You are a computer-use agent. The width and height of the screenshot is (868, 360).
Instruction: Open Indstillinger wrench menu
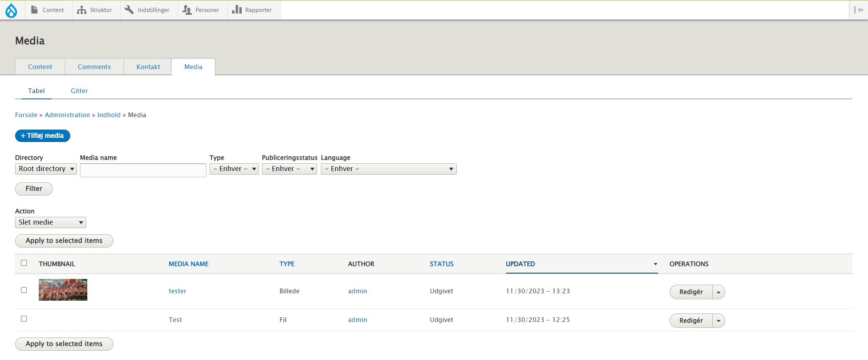coord(148,10)
